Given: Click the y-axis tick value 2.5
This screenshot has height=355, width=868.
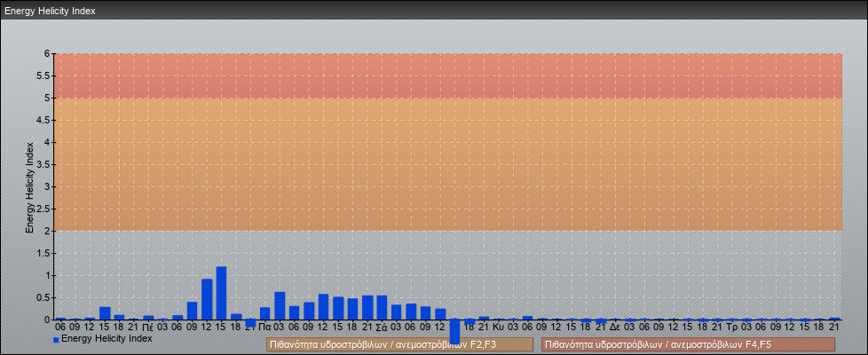Looking at the screenshot, I should (43, 209).
